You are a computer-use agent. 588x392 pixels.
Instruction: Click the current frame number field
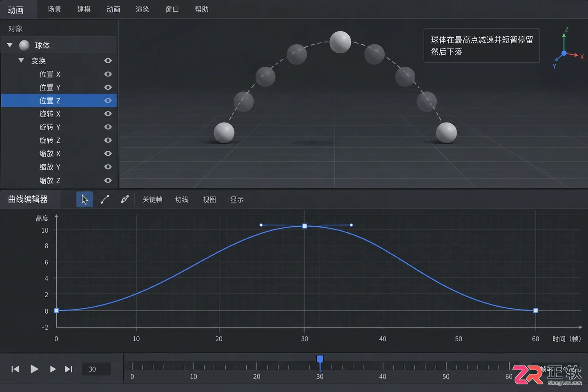(x=96, y=369)
